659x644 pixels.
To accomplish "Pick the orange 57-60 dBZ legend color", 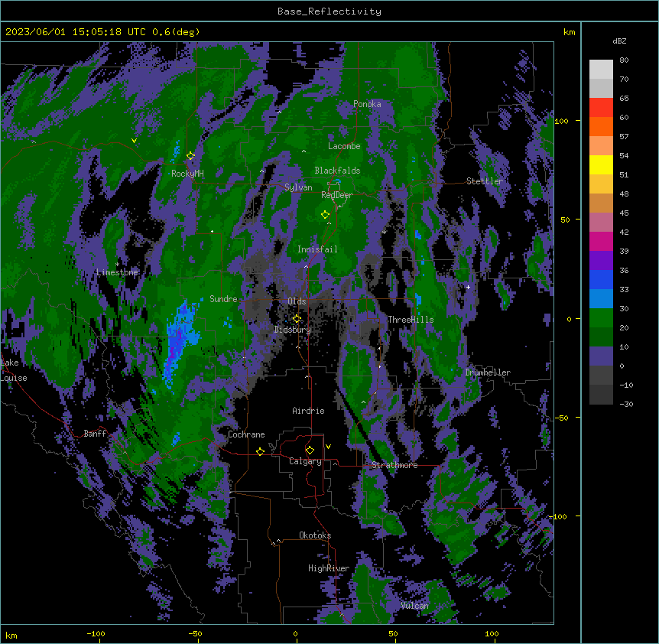I will coord(601,126).
